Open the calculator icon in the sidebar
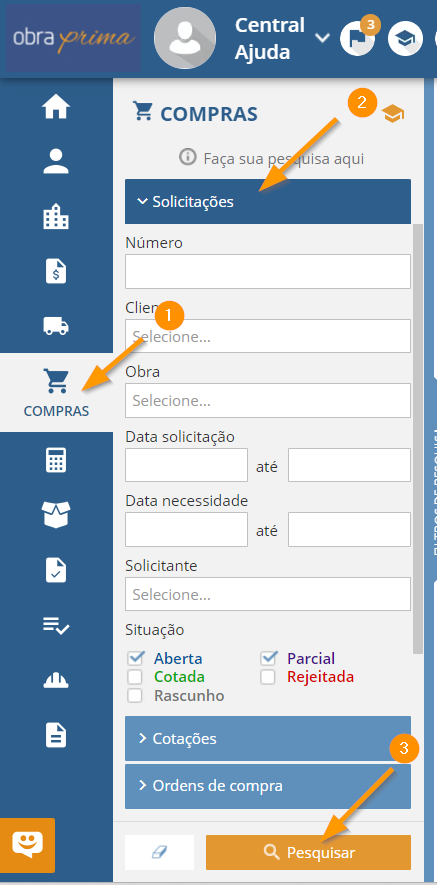The width and height of the screenshot is (437, 885). [56, 460]
